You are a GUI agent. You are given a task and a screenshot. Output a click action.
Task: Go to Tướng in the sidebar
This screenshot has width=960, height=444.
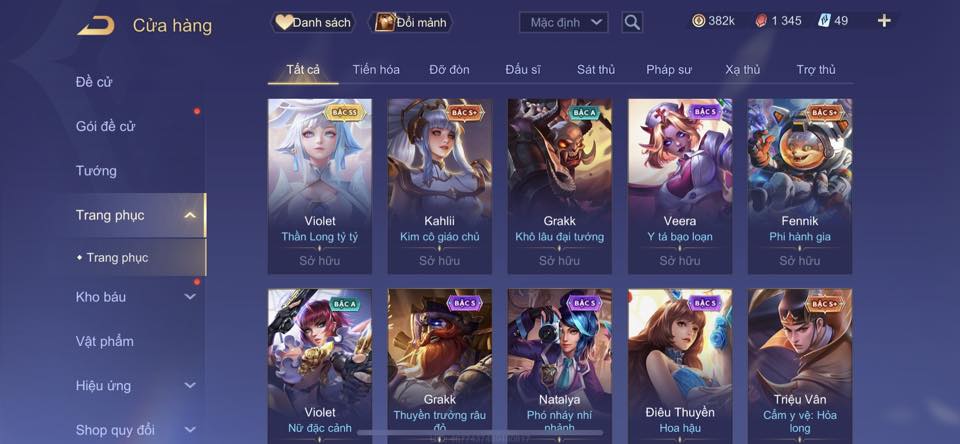96,171
